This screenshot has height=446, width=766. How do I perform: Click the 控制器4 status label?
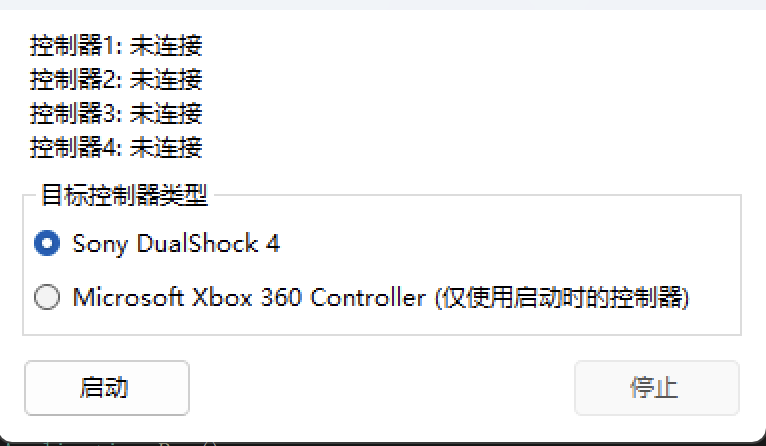pos(116,147)
